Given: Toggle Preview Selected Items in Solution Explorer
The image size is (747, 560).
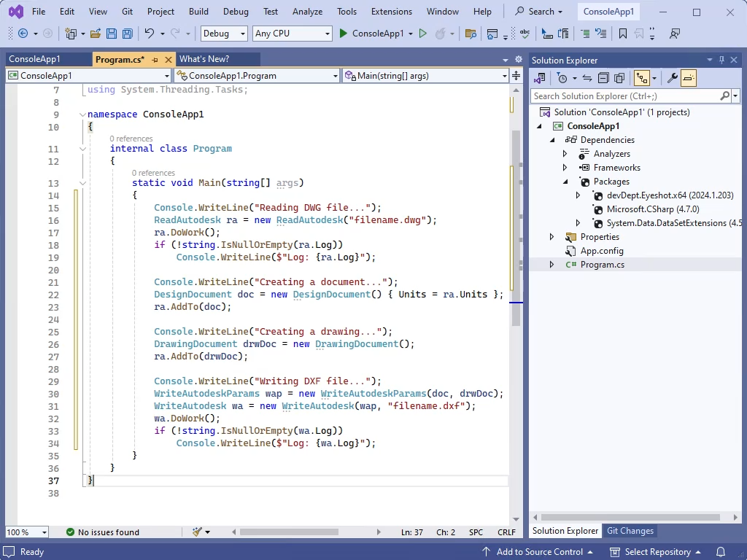Looking at the screenshot, I should pos(689,78).
